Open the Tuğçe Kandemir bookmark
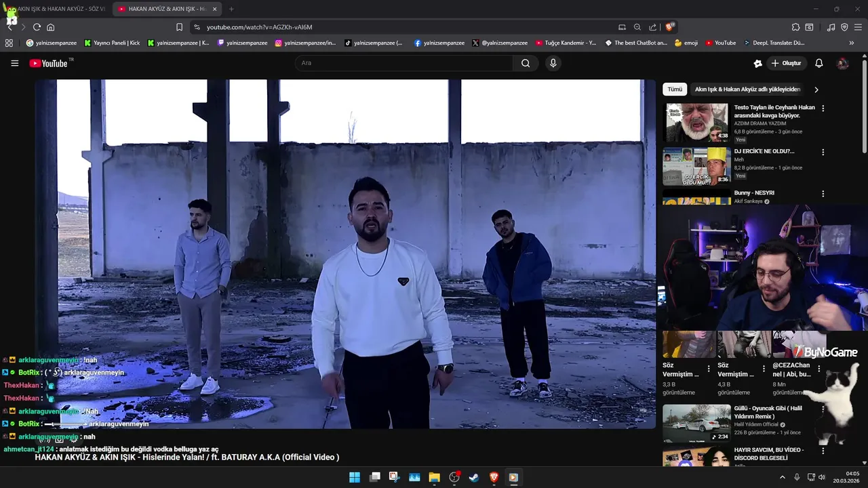 coord(566,43)
